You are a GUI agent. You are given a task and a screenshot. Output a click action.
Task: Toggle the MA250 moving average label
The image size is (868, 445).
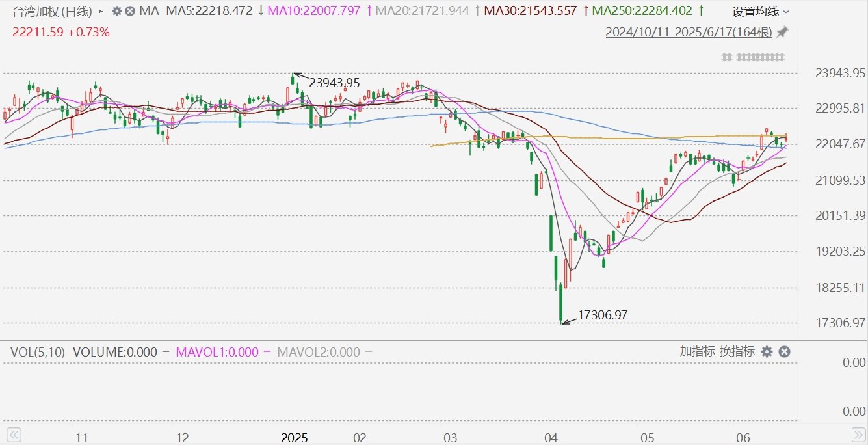646,11
